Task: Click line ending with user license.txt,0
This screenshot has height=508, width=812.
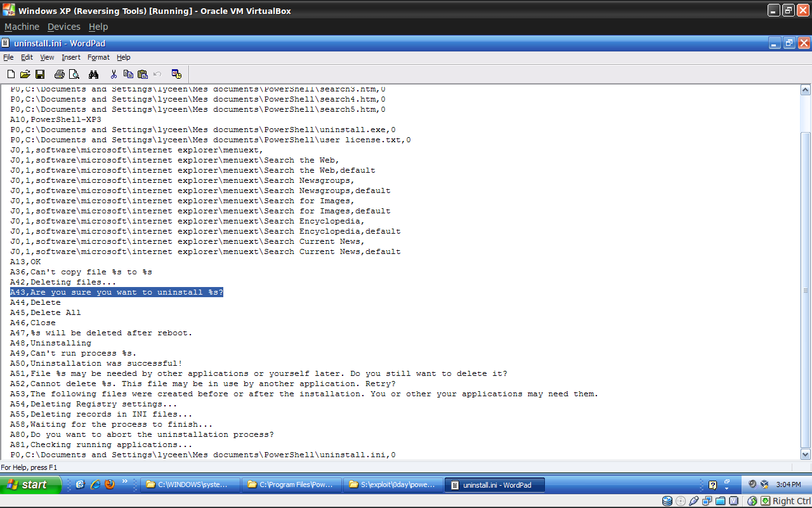Action: coord(211,140)
